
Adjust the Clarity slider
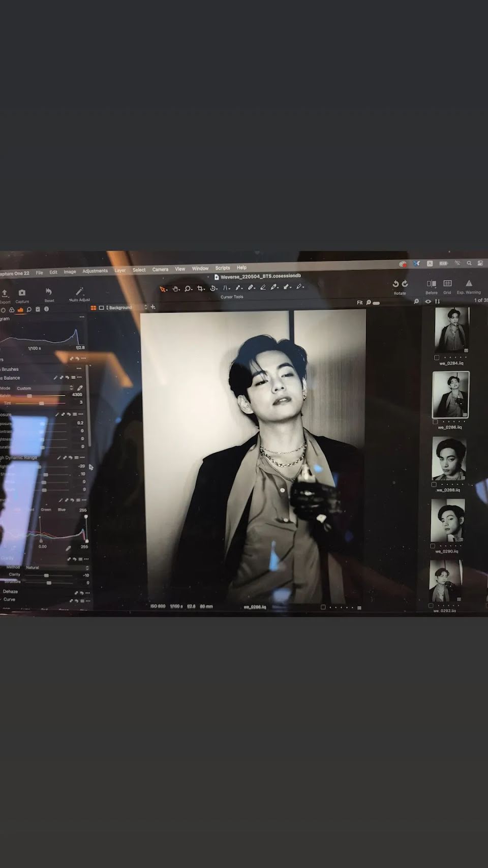46,575
